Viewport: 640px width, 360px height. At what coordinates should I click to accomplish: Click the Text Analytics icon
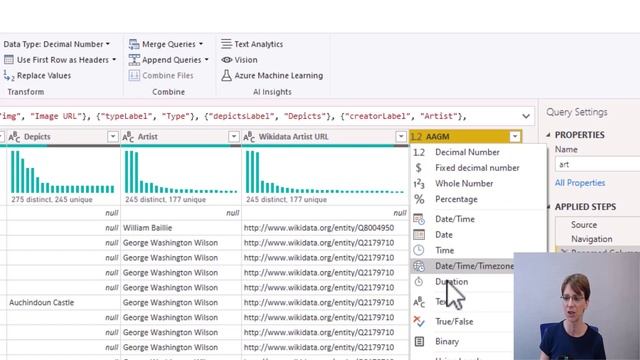tap(226, 44)
